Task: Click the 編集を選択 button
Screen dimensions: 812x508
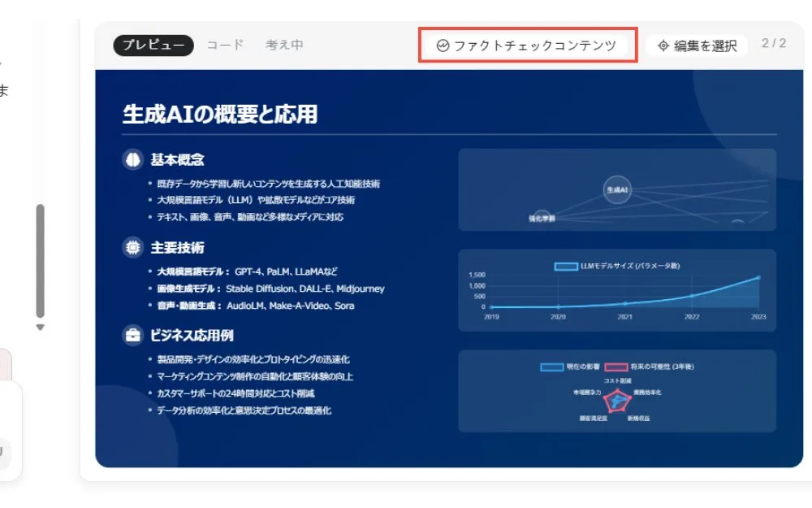Action: click(x=697, y=46)
